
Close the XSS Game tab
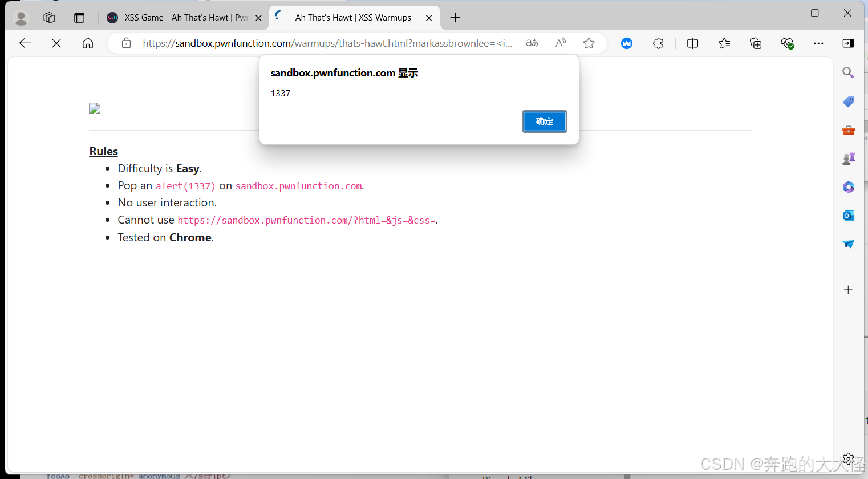(x=258, y=18)
